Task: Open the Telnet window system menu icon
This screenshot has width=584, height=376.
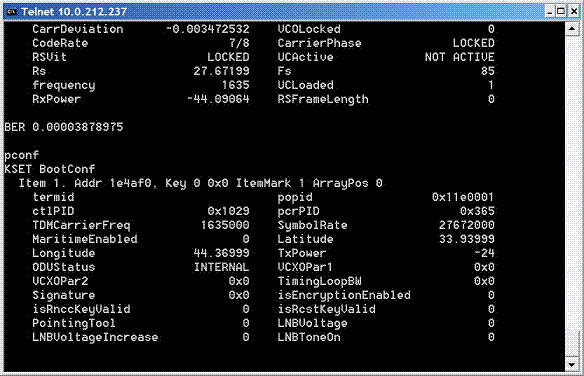Action: (12, 12)
